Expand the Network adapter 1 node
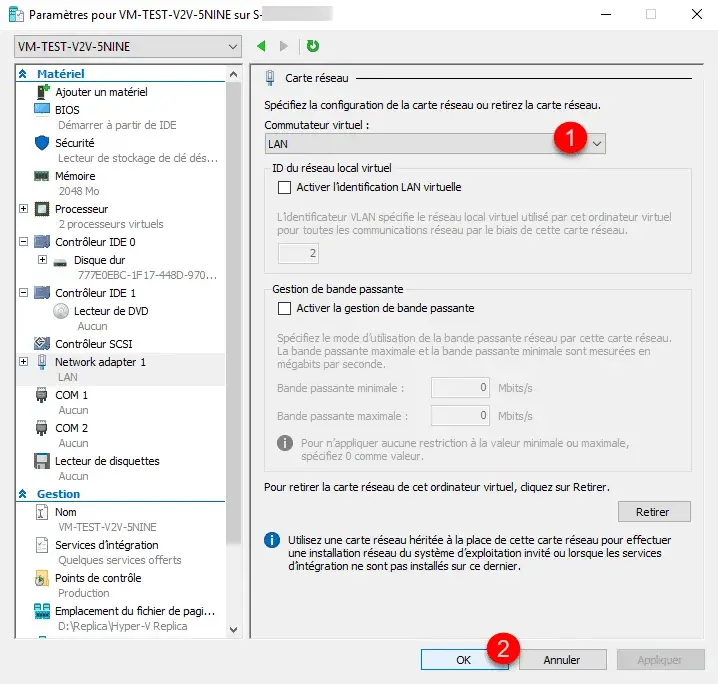Viewport: 718px width, 684px height. pos(24,361)
